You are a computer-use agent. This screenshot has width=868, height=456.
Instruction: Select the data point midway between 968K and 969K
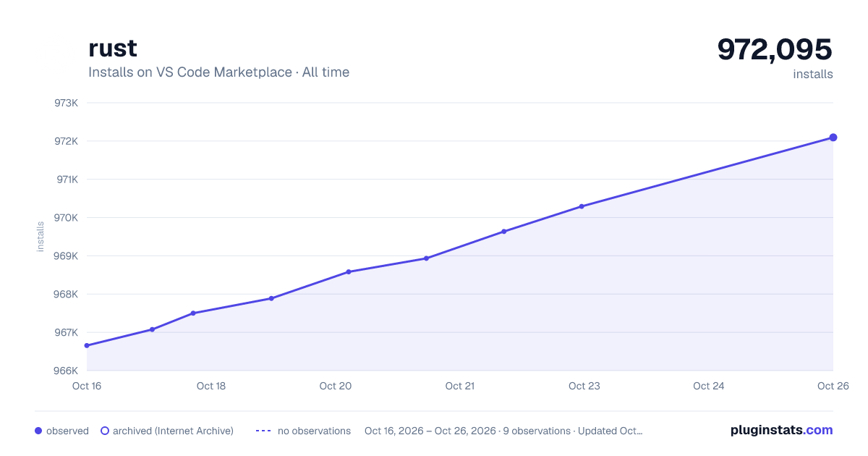(349, 271)
